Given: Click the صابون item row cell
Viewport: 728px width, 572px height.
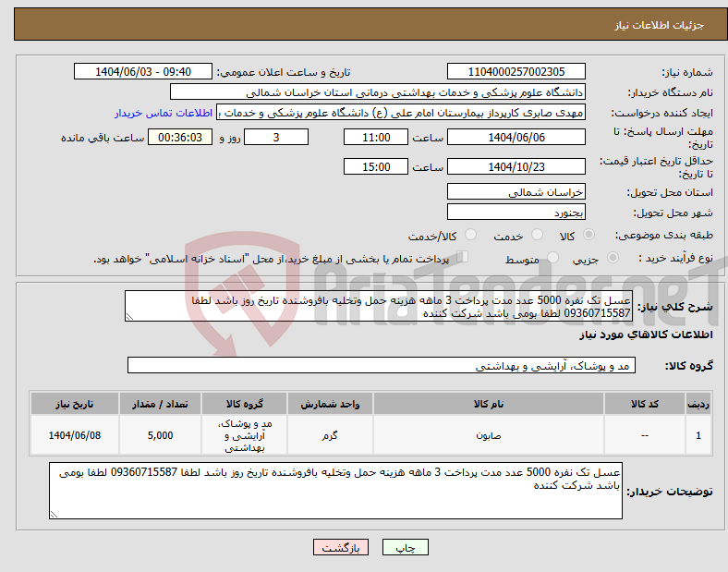Looking at the screenshot, I should click(x=489, y=435).
